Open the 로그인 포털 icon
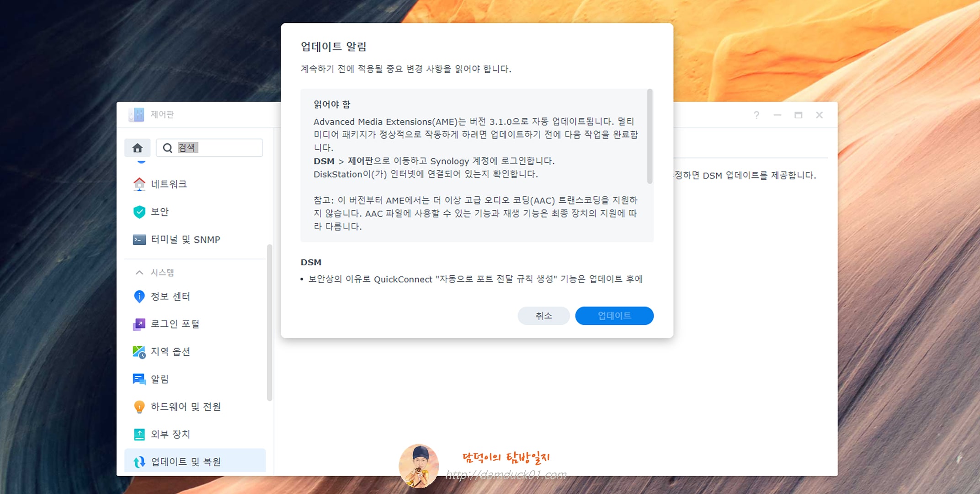Screen dimensions: 980x494 coord(139,324)
